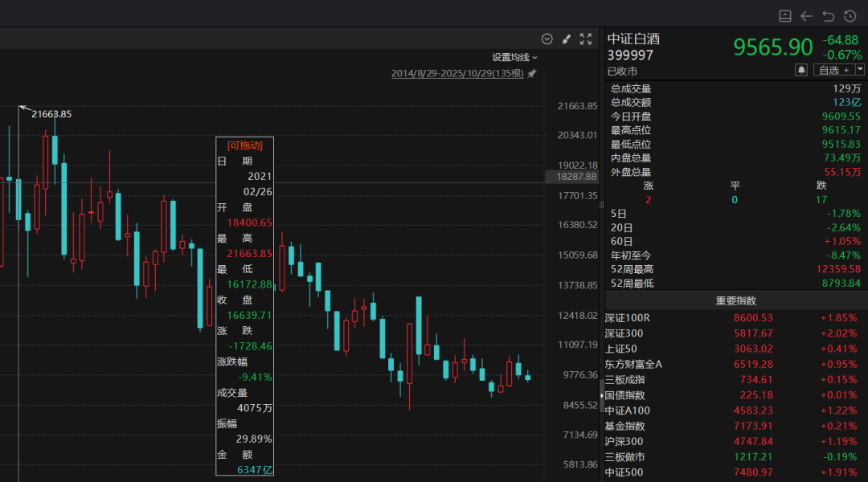868x482 pixels.
Task: Click the curved undo arrow icon
Action: [x=828, y=16]
